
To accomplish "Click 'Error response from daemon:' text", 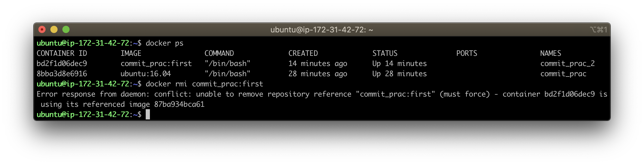I will click(93, 94).
